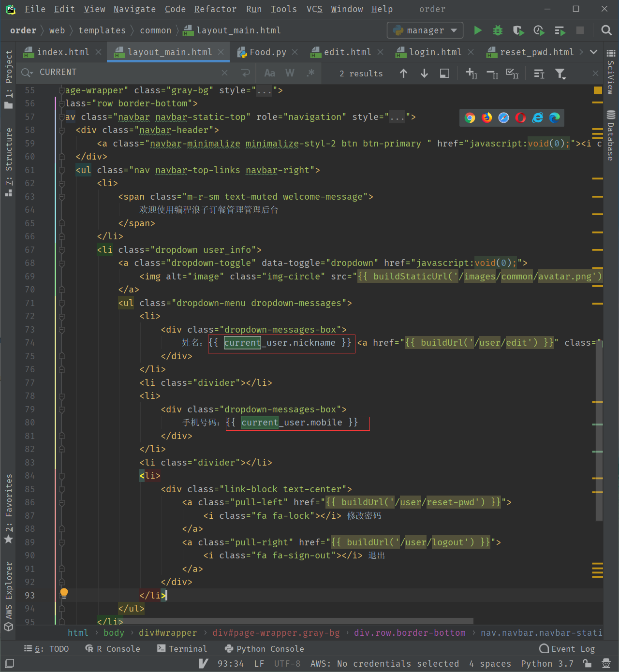The width and height of the screenshot is (619, 672).
Task: Expand the folded style value on line 55
Action: [x=265, y=90]
